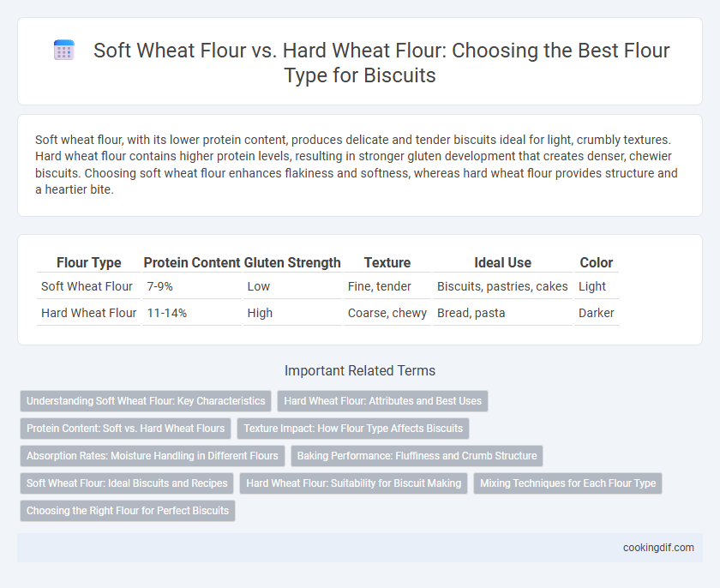Image resolution: width=720 pixels, height=588 pixels.
Task: Click the 'Protein Content' column header
Action: pyautogui.click(x=192, y=262)
